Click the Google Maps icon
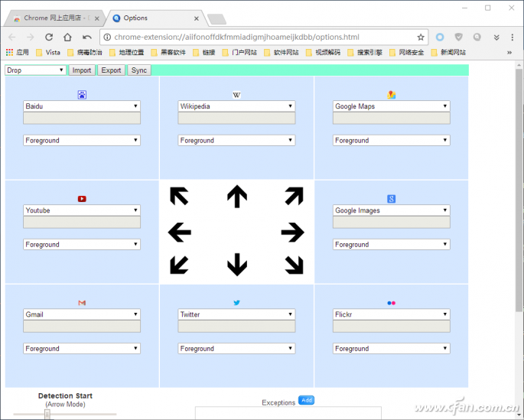The image size is (524, 420). pyautogui.click(x=392, y=95)
